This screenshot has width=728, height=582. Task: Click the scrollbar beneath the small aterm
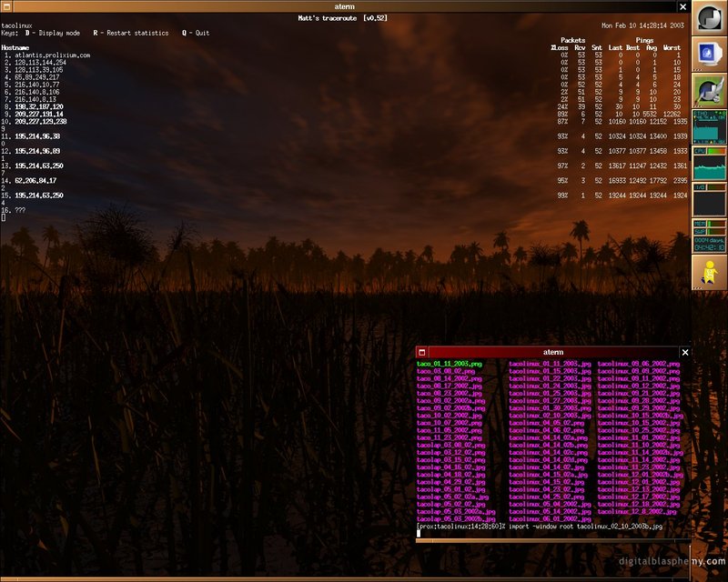[552, 541]
